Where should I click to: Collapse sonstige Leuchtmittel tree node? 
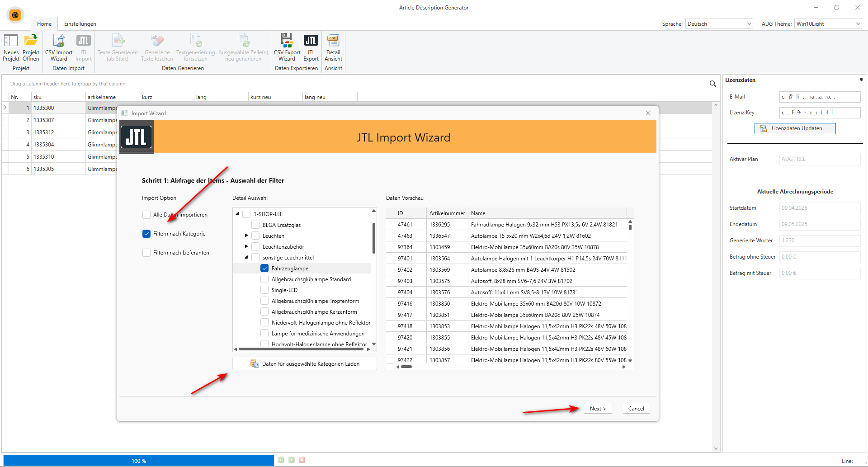(246, 257)
